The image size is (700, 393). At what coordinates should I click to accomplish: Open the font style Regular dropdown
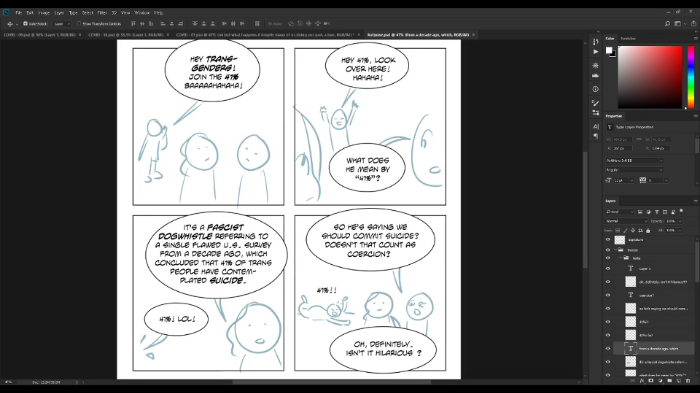tap(634, 170)
